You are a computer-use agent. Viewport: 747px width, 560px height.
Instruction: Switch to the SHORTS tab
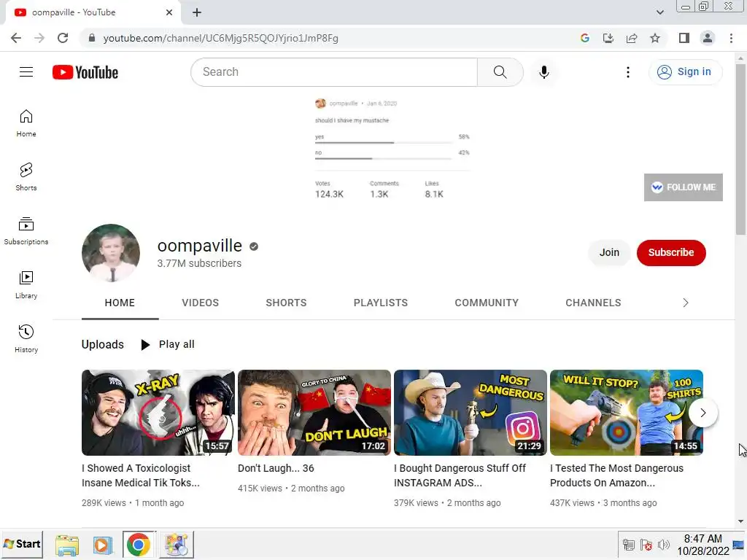(x=286, y=303)
